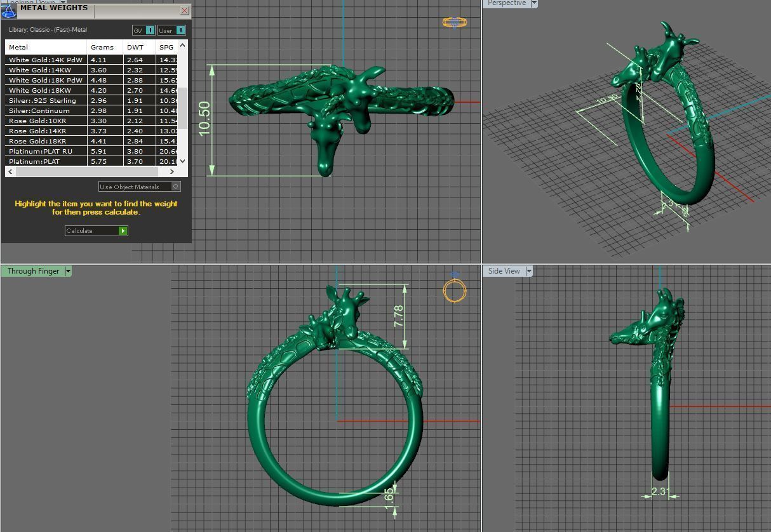Select the Silver:.925 Sterling row

(x=91, y=100)
